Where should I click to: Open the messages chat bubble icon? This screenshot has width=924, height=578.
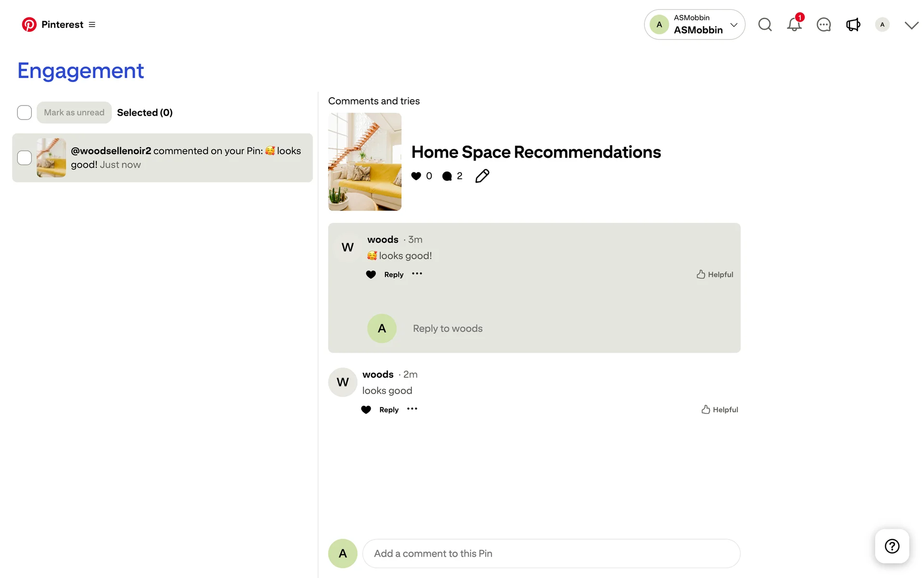pos(823,25)
